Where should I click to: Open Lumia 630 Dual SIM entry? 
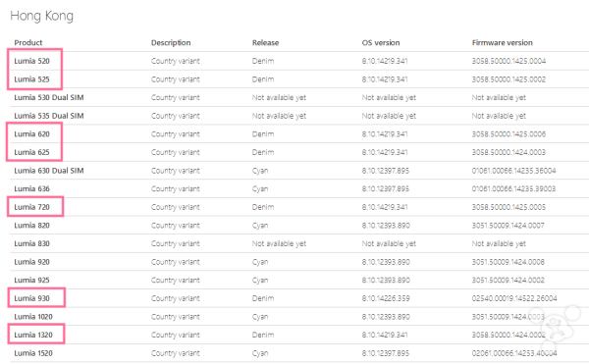click(x=49, y=171)
